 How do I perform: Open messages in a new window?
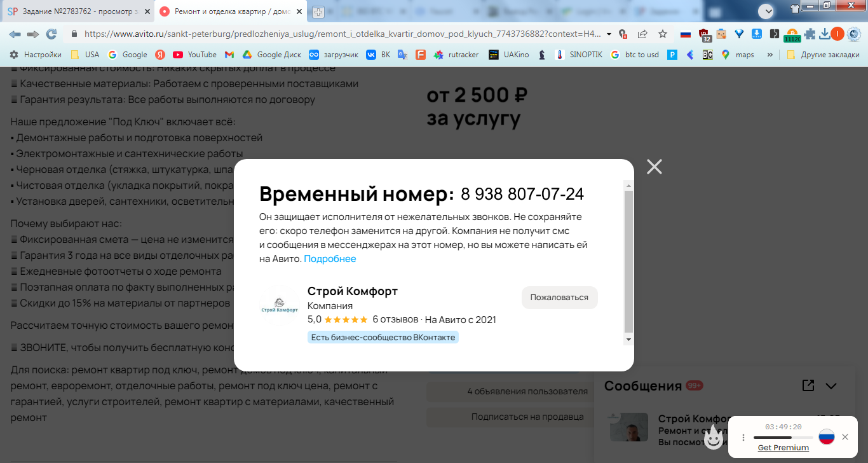tap(808, 385)
